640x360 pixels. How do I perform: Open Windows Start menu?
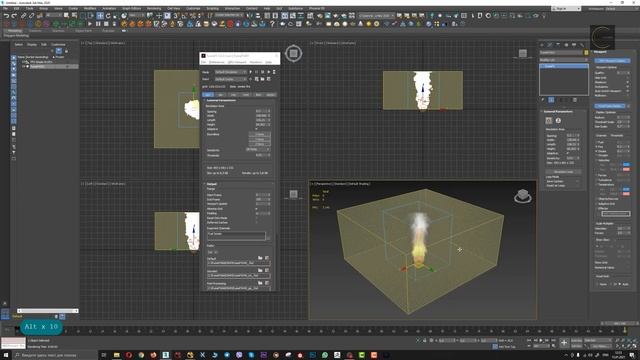coord(6,355)
